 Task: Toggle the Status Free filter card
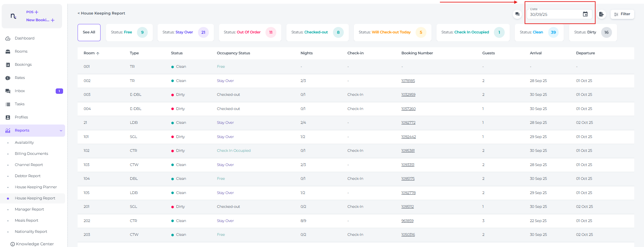coord(129,32)
